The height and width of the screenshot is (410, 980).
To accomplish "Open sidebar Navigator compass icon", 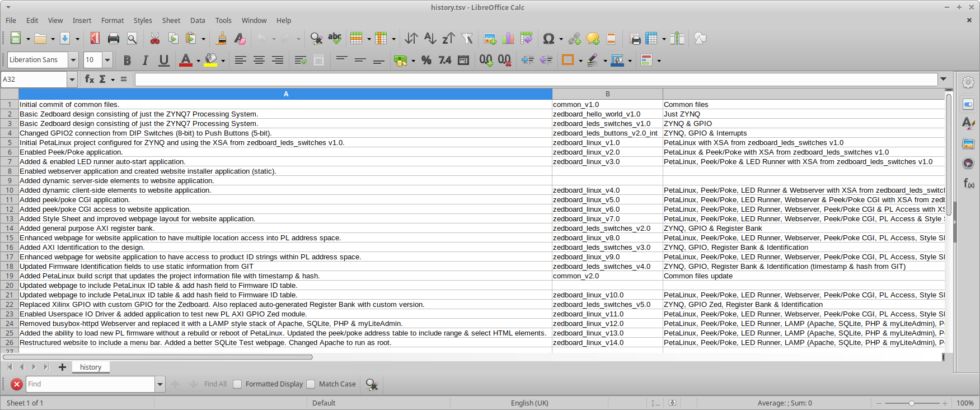I will pyautogui.click(x=968, y=163).
